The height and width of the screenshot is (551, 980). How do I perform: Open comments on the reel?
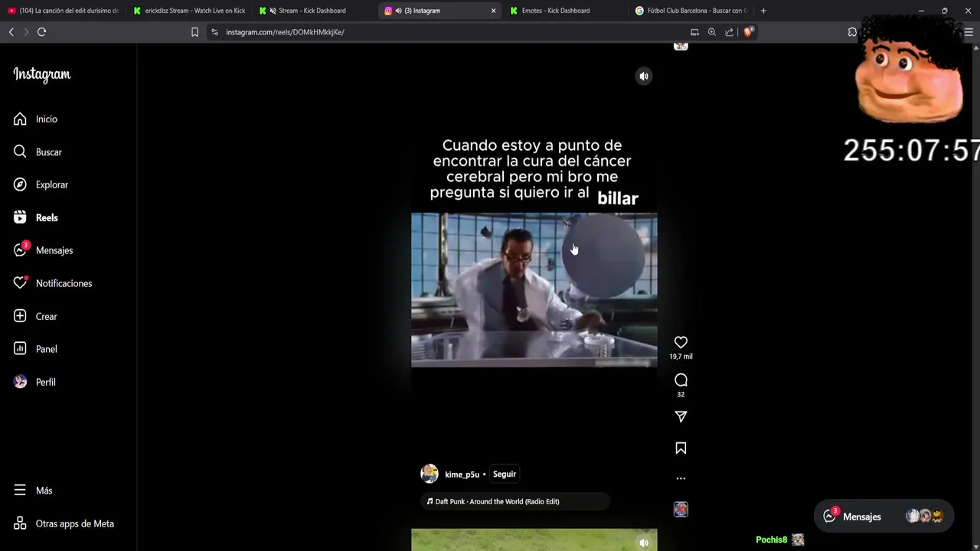pos(681,380)
